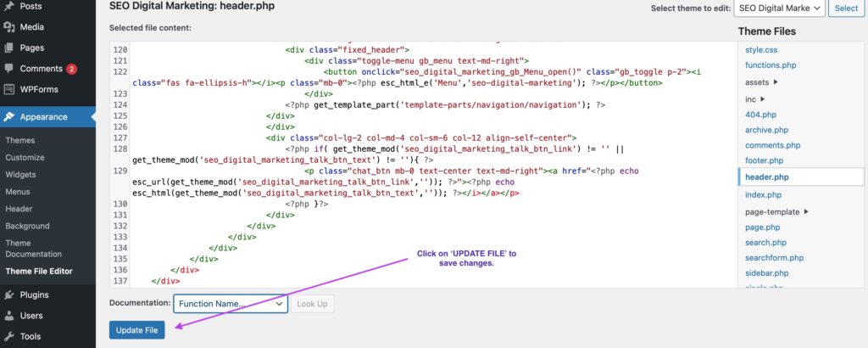Viewport: 868px width, 348px height.
Task: Select header.php in Theme Files
Action: [801, 177]
